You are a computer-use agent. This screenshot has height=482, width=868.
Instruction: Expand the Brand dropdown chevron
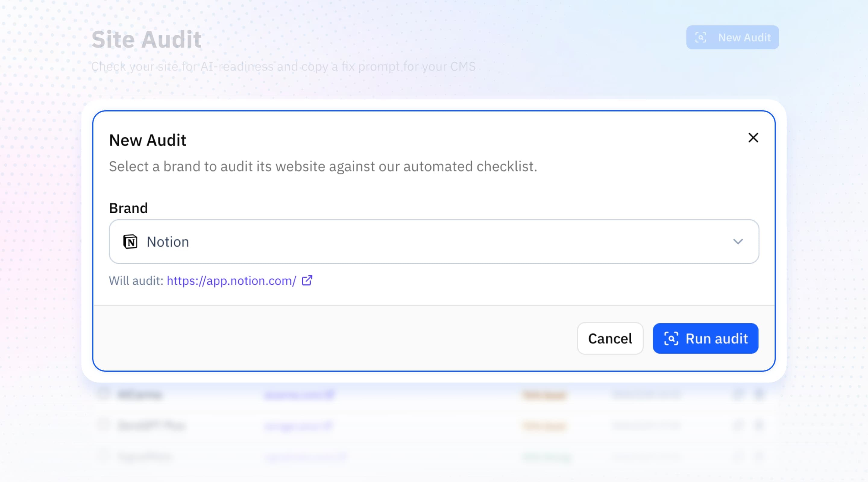click(738, 242)
